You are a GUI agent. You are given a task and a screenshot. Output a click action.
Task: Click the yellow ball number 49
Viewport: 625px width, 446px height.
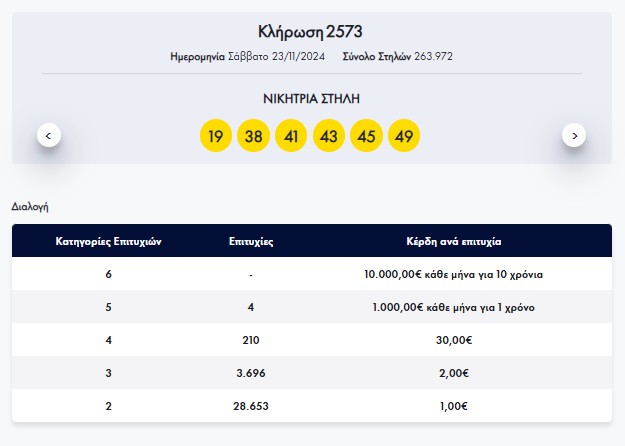tap(404, 136)
